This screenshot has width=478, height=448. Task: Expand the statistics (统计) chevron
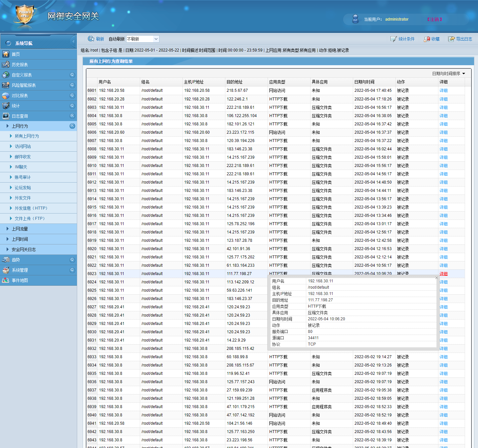coord(72,106)
